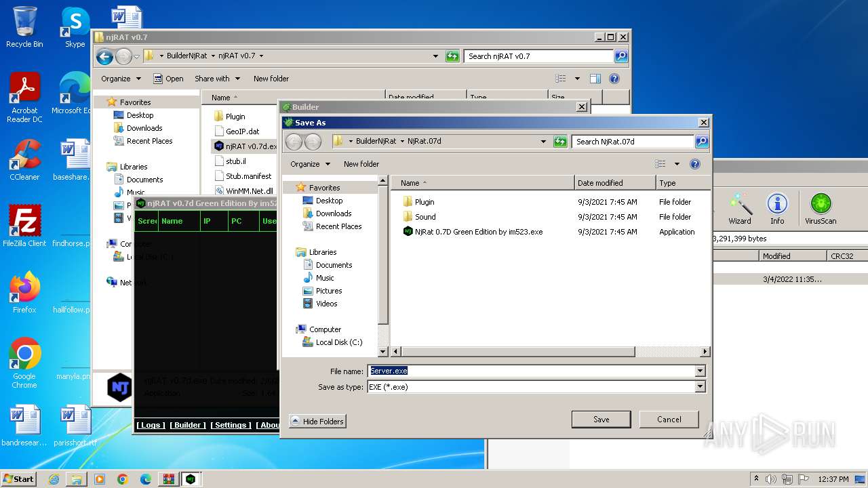The image size is (868, 488).
Task: Open Organize menu in Save As dialog
Action: [x=310, y=164]
